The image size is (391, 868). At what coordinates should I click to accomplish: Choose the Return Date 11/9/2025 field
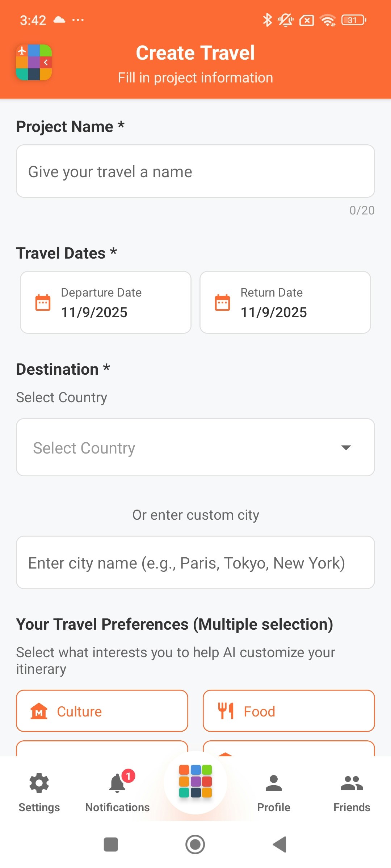pyautogui.click(x=285, y=302)
